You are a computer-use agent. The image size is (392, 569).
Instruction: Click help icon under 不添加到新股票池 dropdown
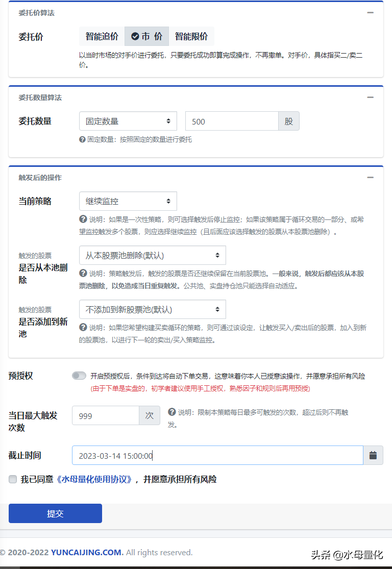coord(83,327)
